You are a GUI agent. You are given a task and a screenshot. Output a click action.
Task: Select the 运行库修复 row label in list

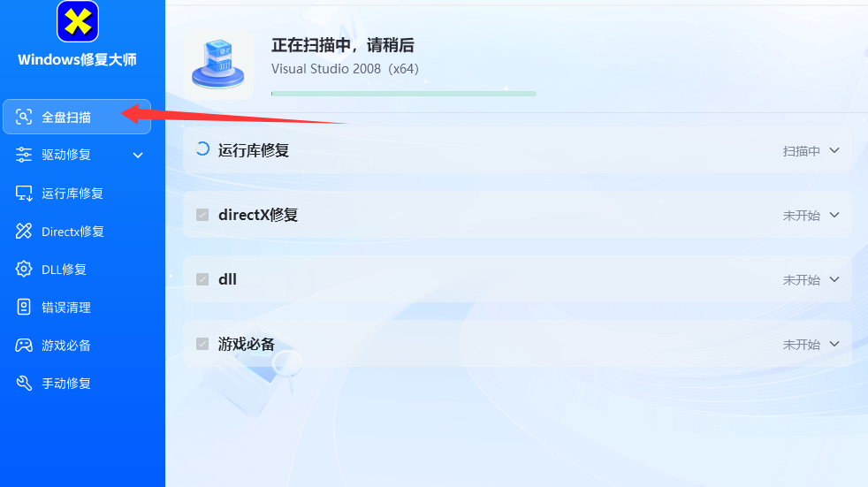point(254,150)
